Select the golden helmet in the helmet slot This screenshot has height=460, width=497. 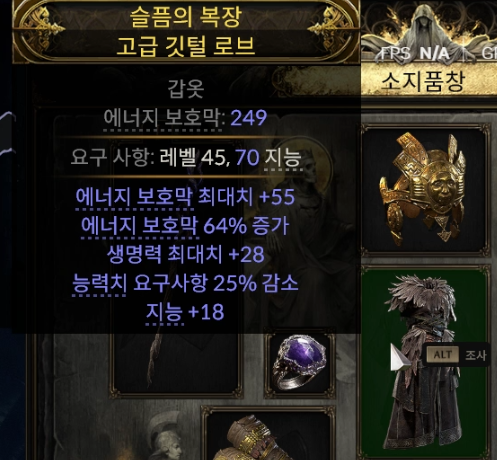(424, 189)
